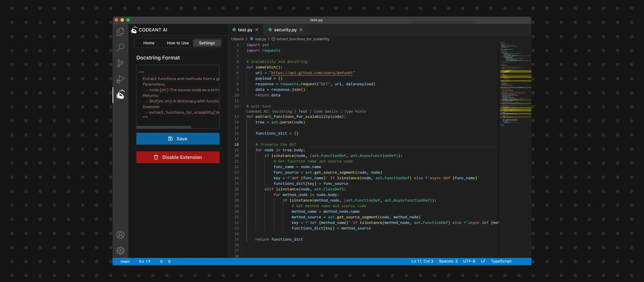Click the CodeAnt AI logo in panel header
This screenshot has width=644, height=282.
134,30
